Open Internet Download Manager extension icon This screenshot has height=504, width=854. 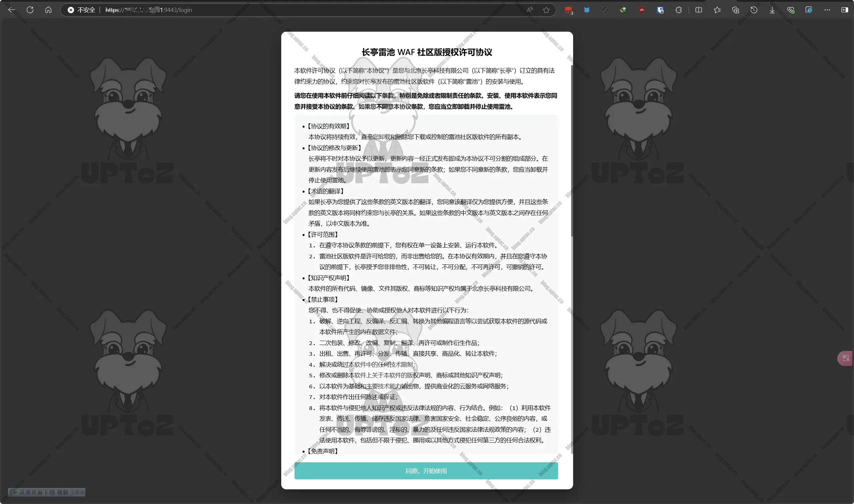(623, 10)
